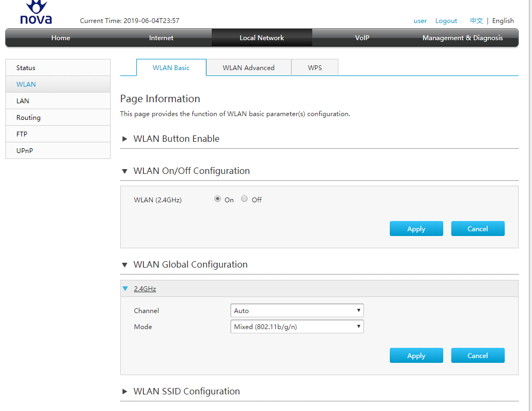Open the Mode dropdown
Viewport: 532px width, 411px height.
[x=297, y=326]
